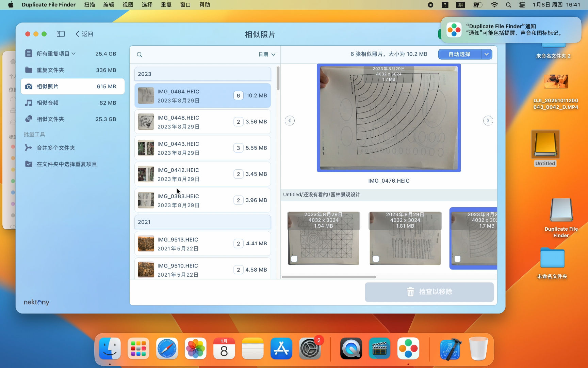Check the 1.94 MB photo checkbox

pos(294,259)
